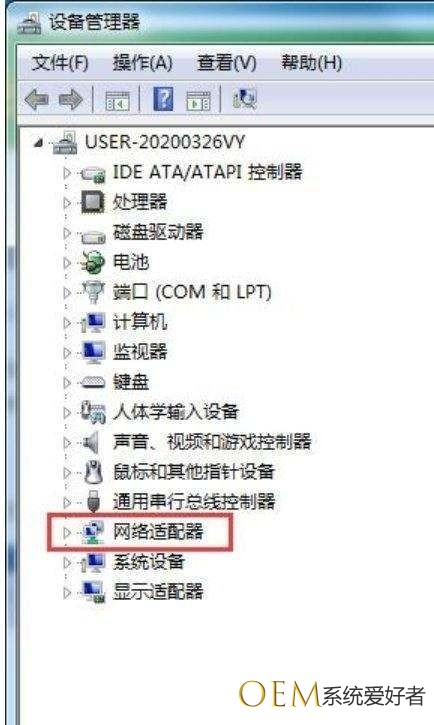Open the 查看(V) menu
Screen dimensions: 434x725
[x=226, y=62]
